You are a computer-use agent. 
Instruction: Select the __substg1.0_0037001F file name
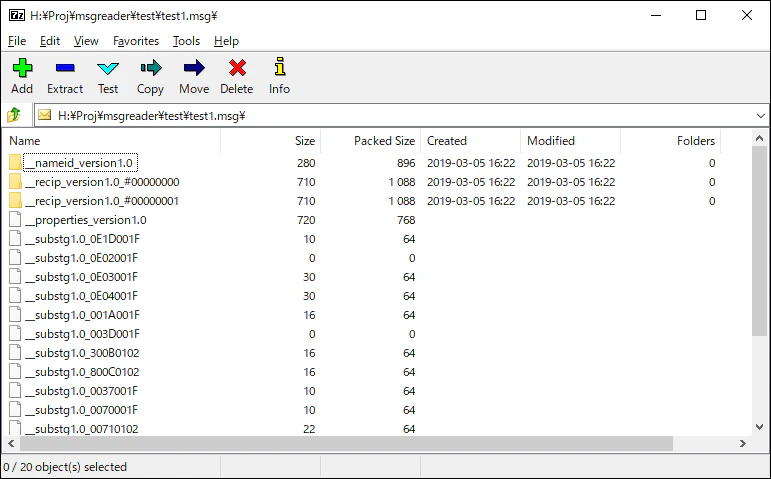82,391
